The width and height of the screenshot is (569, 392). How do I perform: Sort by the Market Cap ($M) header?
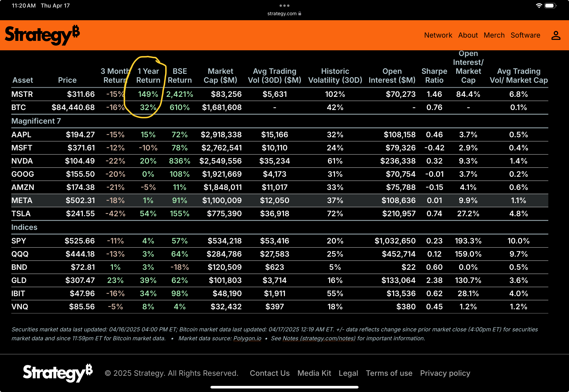[220, 76]
